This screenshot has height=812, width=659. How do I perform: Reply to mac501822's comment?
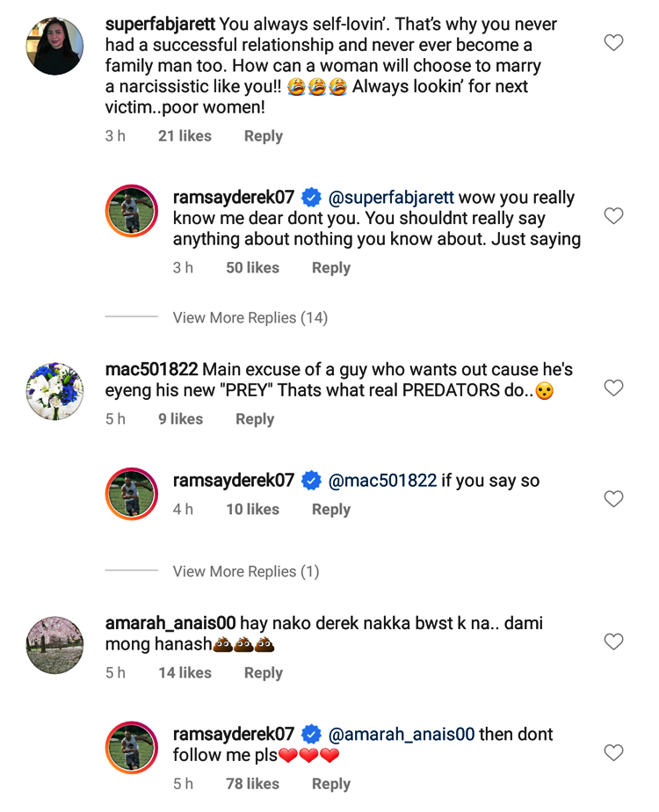[255, 419]
